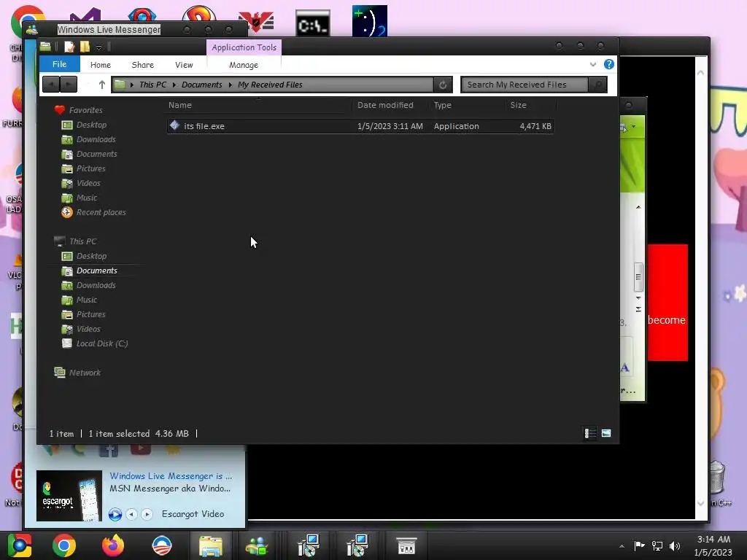Click This PC in the address bar

[153, 85]
